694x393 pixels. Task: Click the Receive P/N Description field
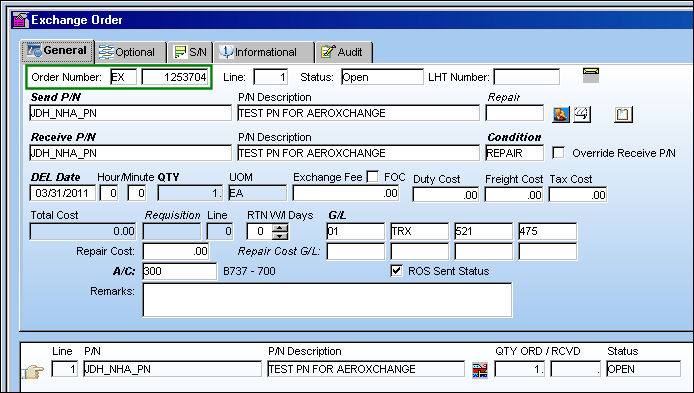point(359,153)
